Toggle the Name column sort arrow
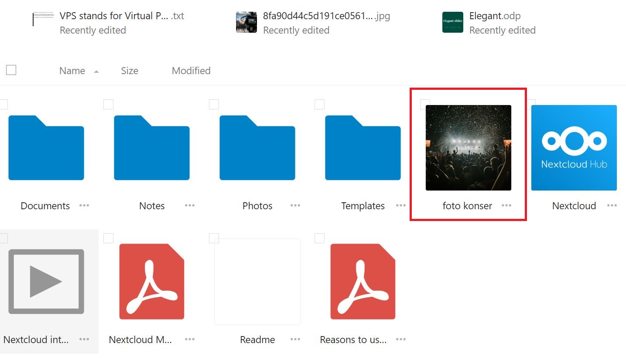Image resolution: width=626 pixels, height=364 pixels. pyautogui.click(x=96, y=71)
